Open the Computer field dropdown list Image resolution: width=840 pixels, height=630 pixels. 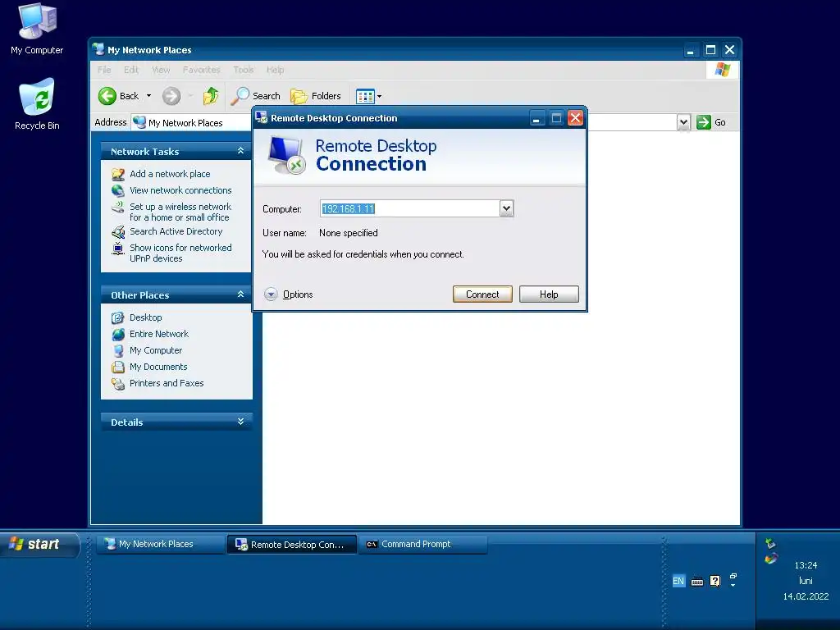(x=506, y=208)
